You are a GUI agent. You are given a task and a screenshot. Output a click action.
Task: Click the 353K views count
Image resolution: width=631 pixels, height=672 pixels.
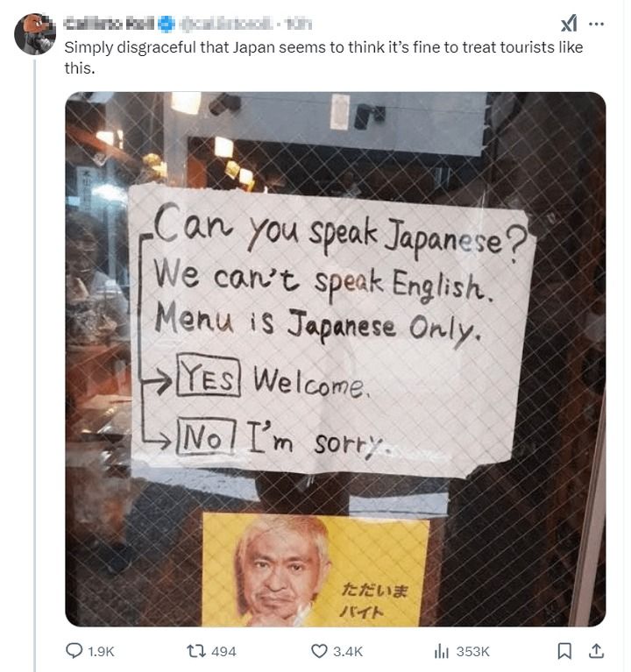click(472, 652)
